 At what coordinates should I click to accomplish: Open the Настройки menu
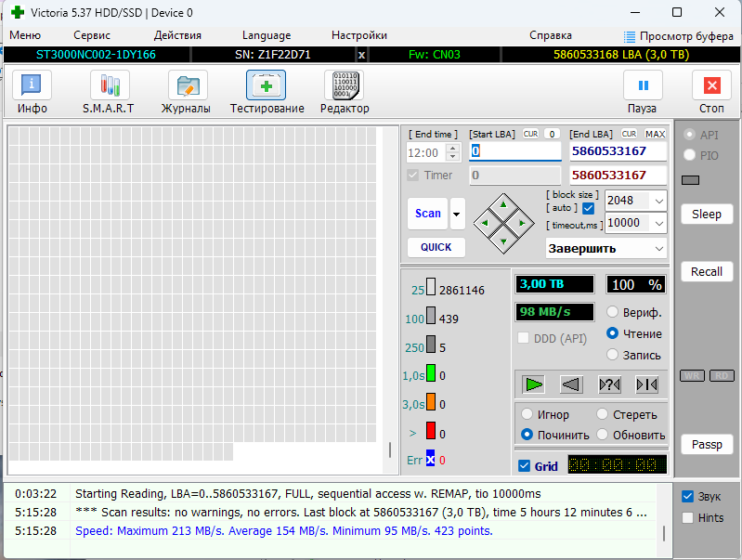(x=359, y=35)
